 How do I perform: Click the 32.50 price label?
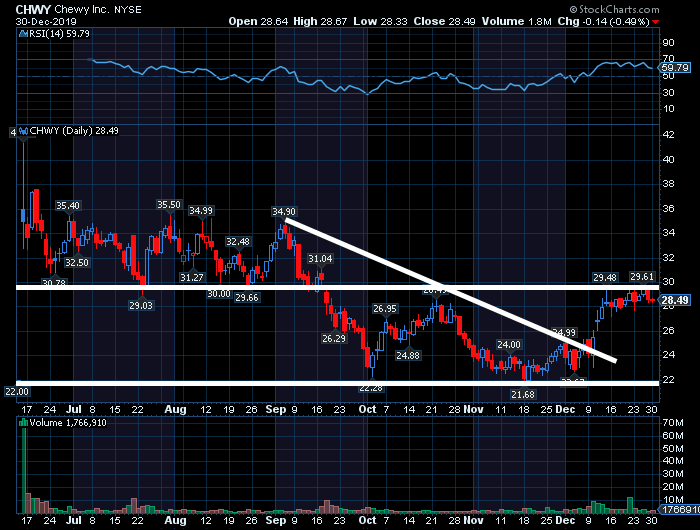(77, 263)
